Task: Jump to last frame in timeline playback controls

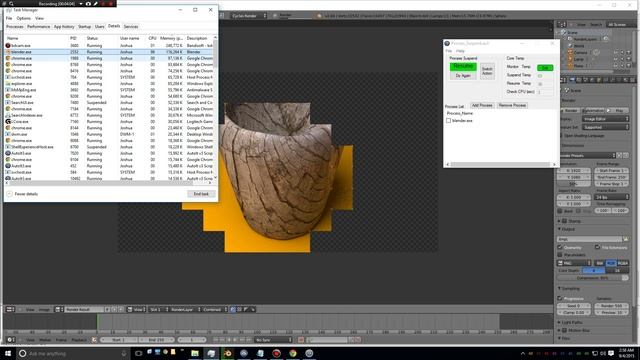Action: [248, 340]
